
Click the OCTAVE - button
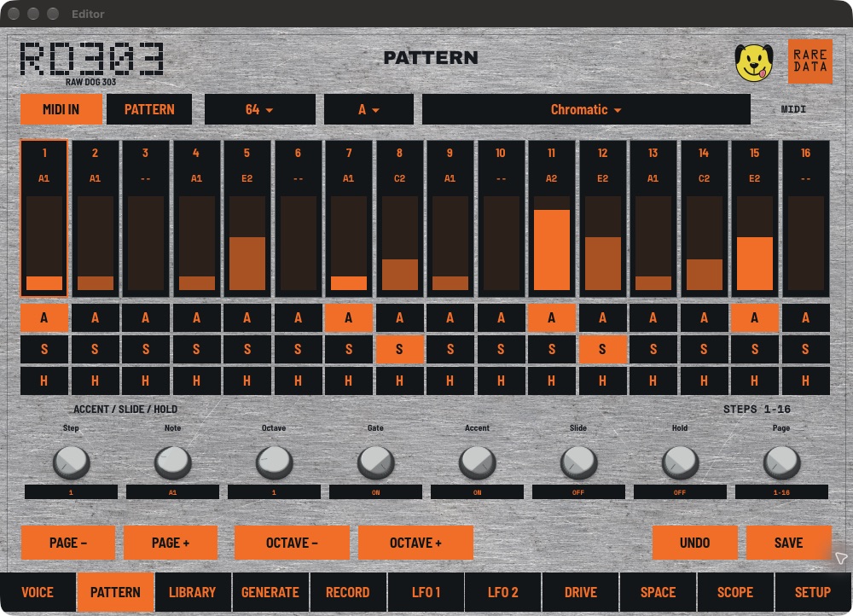pyautogui.click(x=292, y=543)
